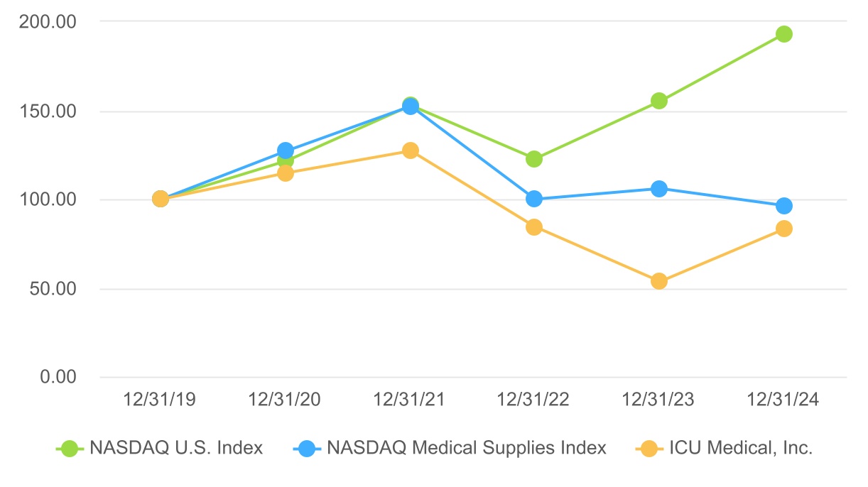Toggle the NASDAQ Medical Supplies Index series label
868x487 pixels.
point(467,448)
